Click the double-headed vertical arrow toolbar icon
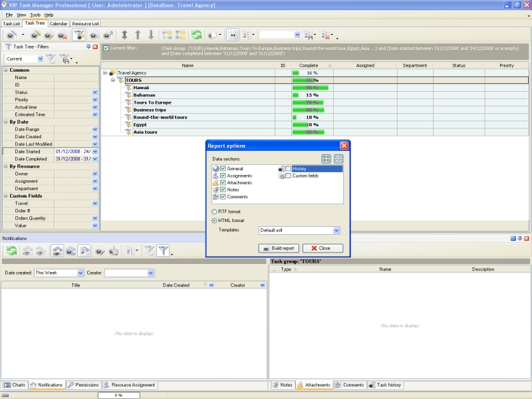The height and width of the screenshot is (399, 532). [124, 35]
